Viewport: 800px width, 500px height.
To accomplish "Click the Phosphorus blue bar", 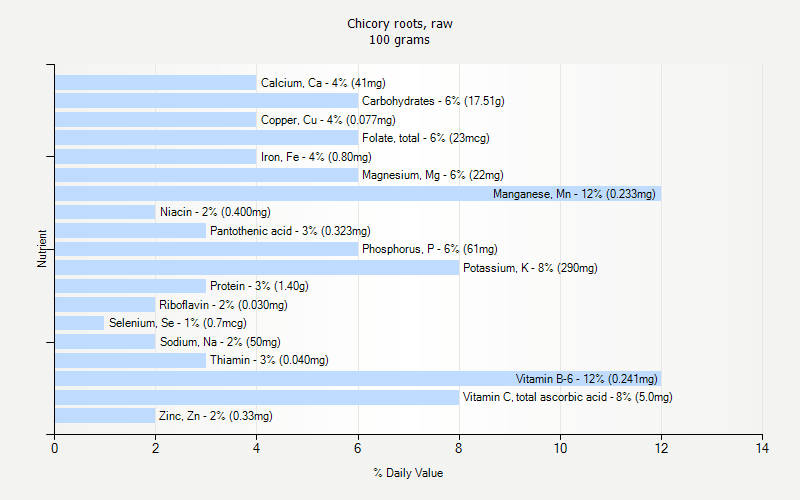I will [206, 249].
